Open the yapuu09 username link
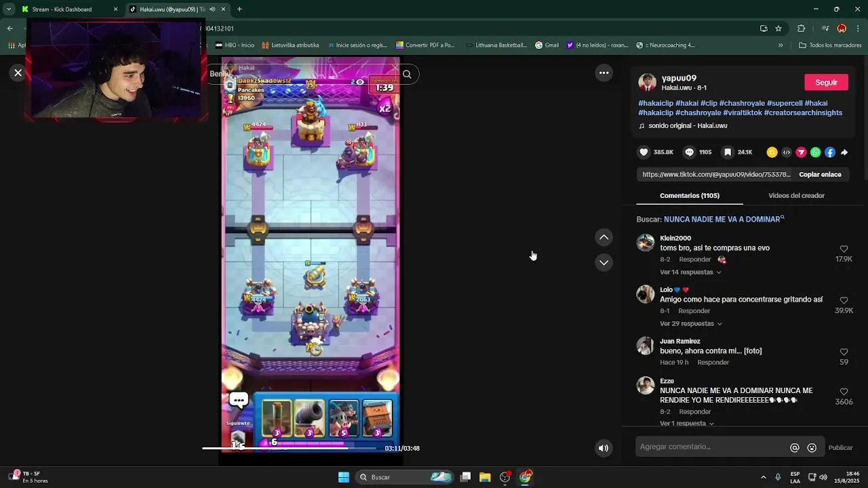This screenshot has width=868, height=488. click(x=679, y=78)
